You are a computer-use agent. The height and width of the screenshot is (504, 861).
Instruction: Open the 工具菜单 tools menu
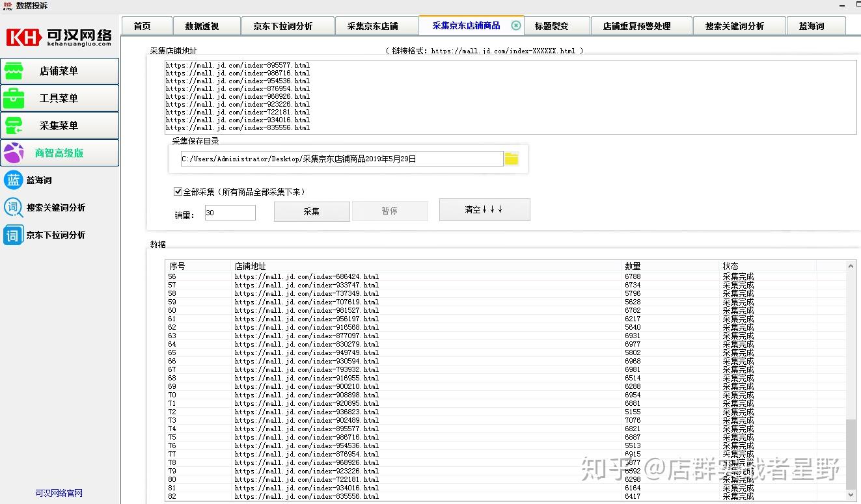[x=59, y=98]
